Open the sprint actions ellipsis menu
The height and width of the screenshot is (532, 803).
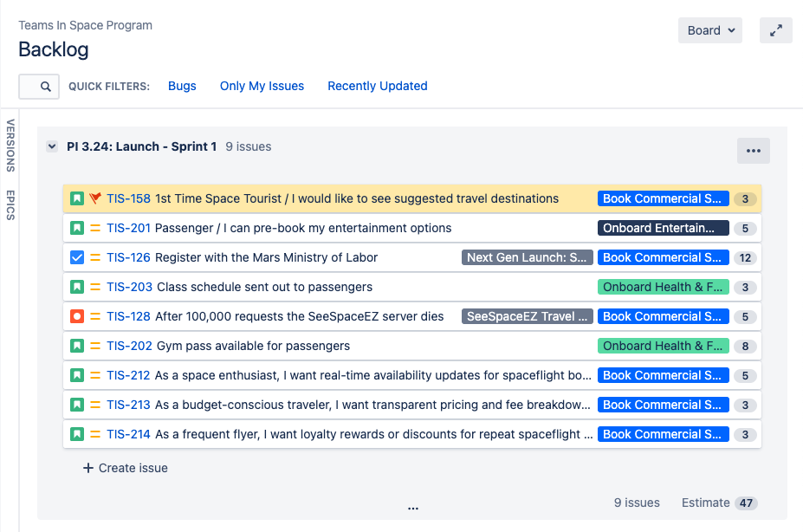pyautogui.click(x=752, y=150)
